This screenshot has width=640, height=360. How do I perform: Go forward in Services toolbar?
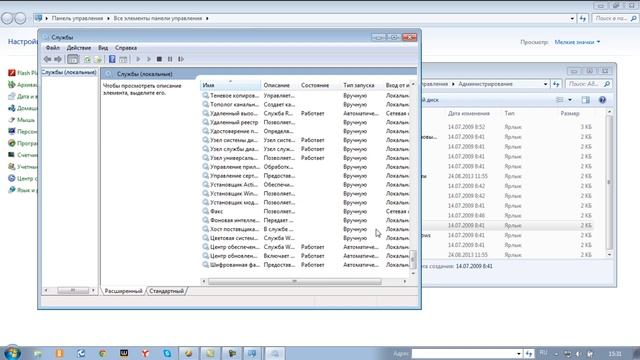coord(58,59)
